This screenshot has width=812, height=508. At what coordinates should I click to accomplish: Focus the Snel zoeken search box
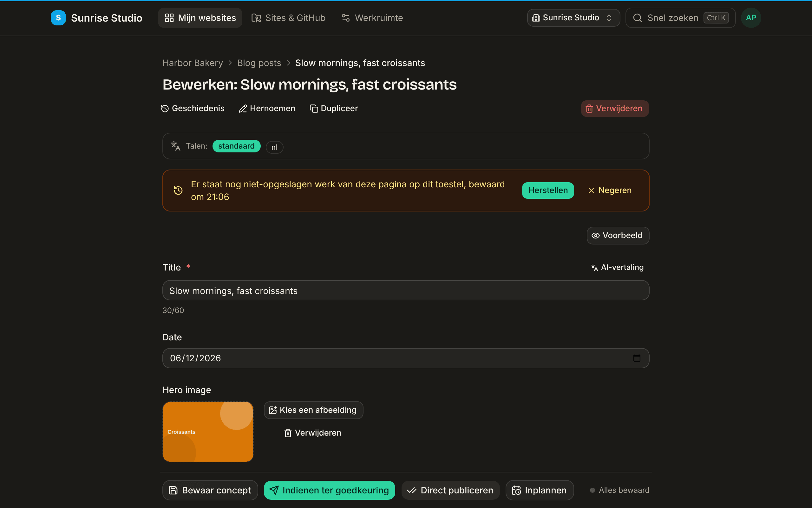click(x=680, y=18)
